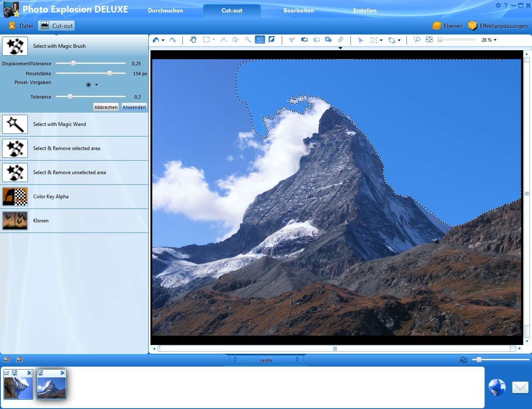Activate Color Key Alpha tool
532x409 pixels.
tap(74, 197)
